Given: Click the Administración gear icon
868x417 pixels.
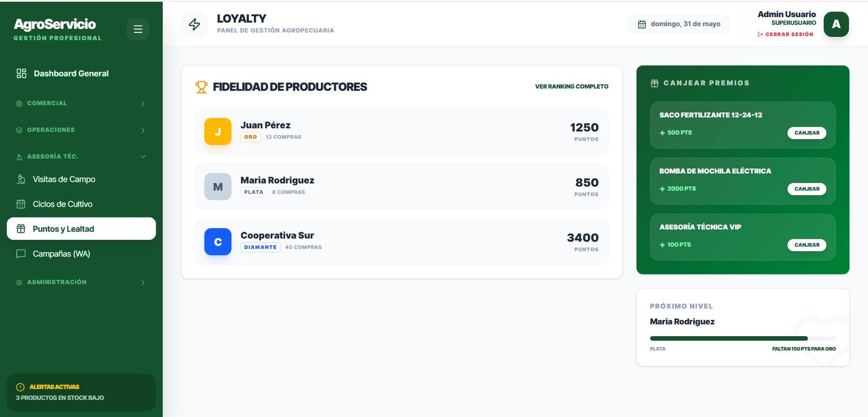Looking at the screenshot, I should [x=20, y=283].
